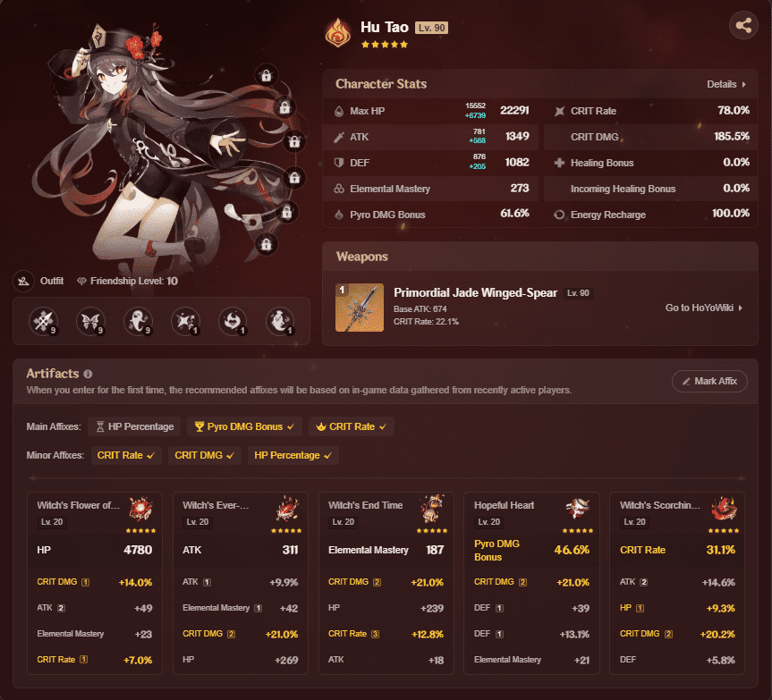
Task: Toggle the HP Percentage minor affix
Action: [293, 455]
